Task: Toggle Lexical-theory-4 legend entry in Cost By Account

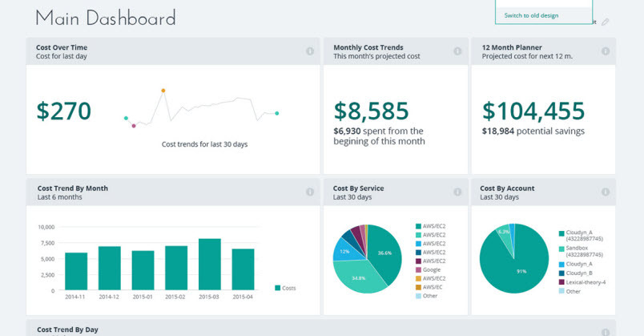Action: 585,281
